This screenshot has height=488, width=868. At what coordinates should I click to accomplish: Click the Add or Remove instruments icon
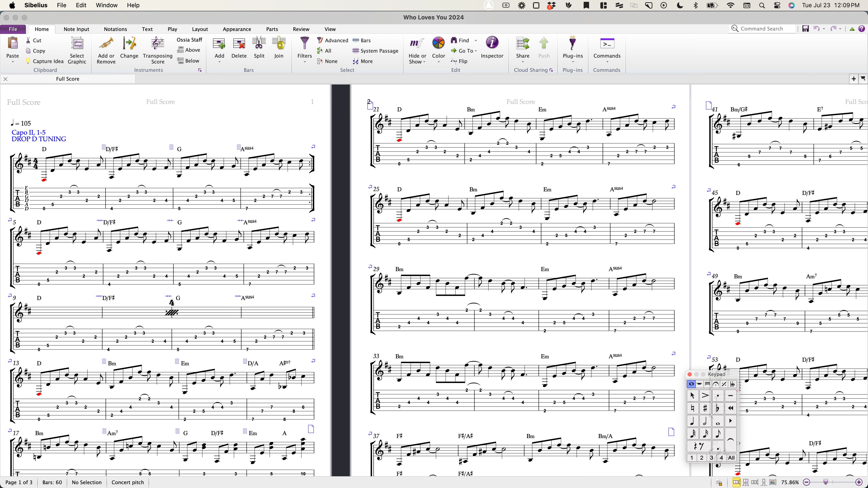tap(106, 44)
